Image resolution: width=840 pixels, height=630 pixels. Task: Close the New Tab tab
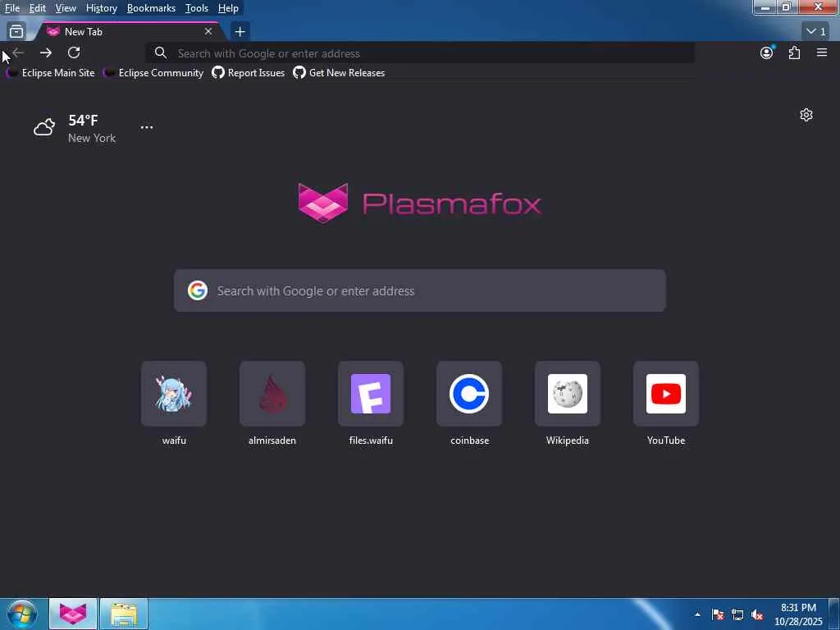208,32
